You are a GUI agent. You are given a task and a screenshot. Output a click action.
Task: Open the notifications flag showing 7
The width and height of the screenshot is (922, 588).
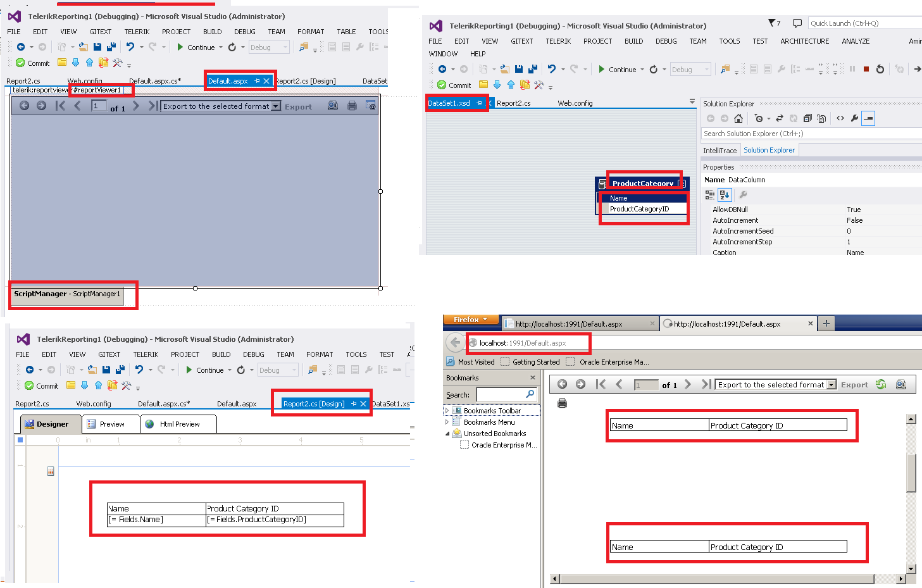pyautogui.click(x=775, y=23)
